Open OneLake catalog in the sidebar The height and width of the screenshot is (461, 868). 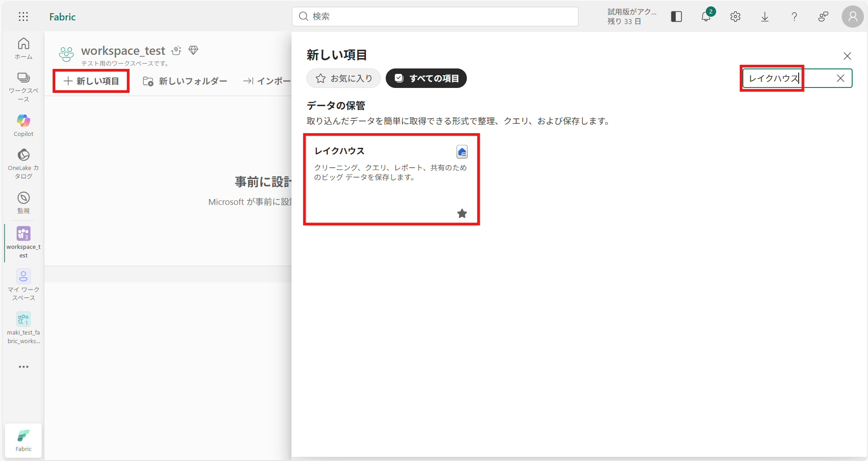(x=24, y=164)
